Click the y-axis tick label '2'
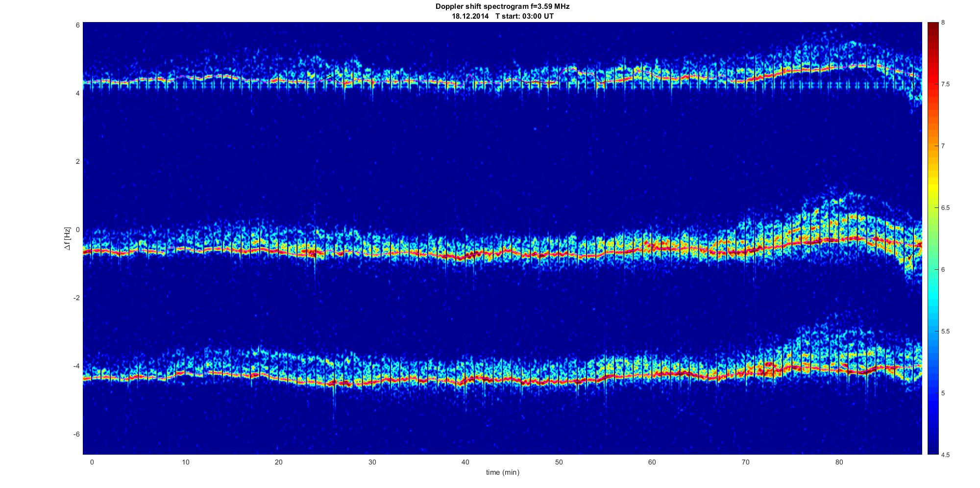Viewport: 980px width, 488px height. (78, 161)
